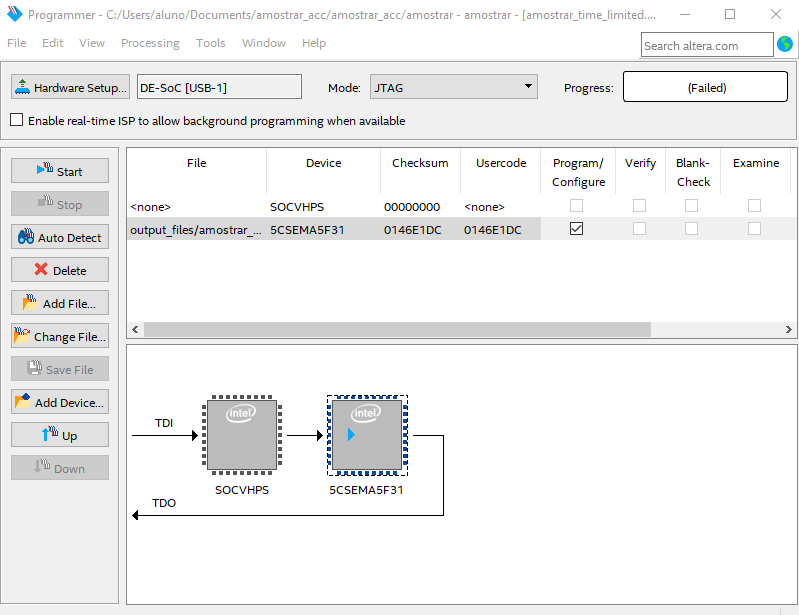Open Hardware Setup dialog
The width and height of the screenshot is (799, 615).
[x=71, y=88]
